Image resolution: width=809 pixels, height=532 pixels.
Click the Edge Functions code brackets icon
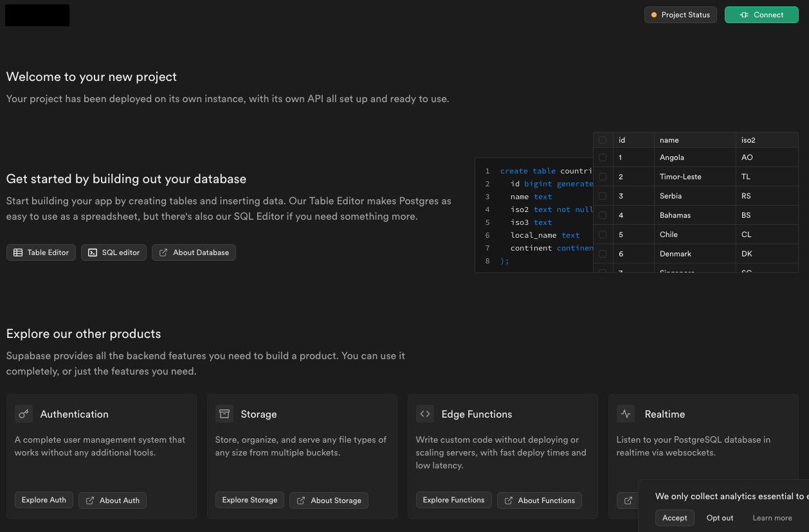point(425,414)
